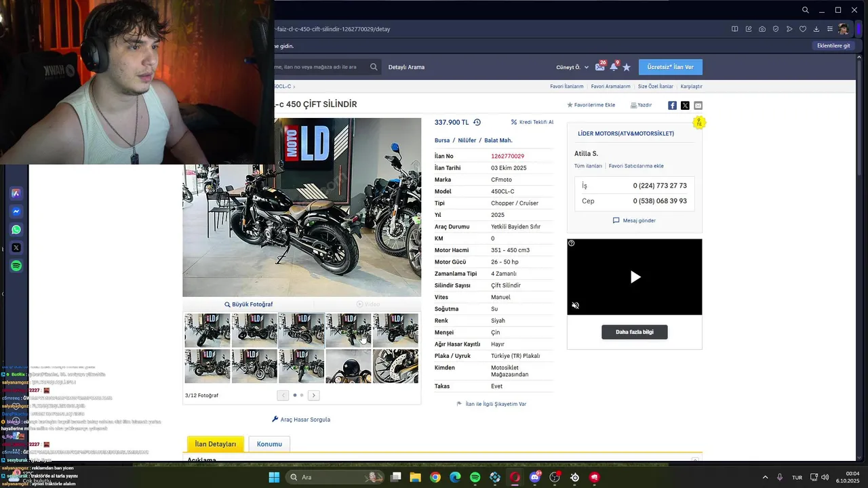Play the video advertisement
The height and width of the screenshot is (488, 868).
635,277
